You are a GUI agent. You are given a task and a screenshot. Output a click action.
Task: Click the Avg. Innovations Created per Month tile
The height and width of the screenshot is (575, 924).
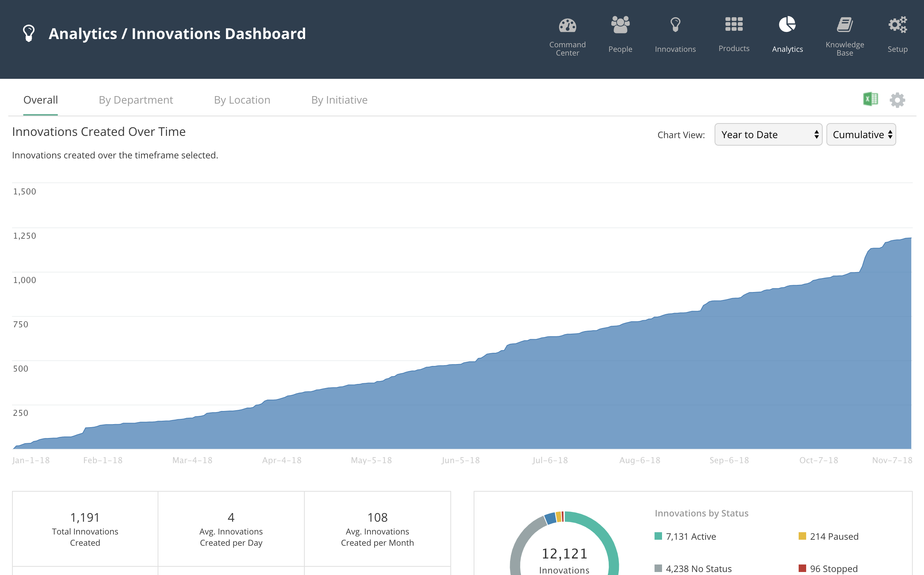point(377,529)
